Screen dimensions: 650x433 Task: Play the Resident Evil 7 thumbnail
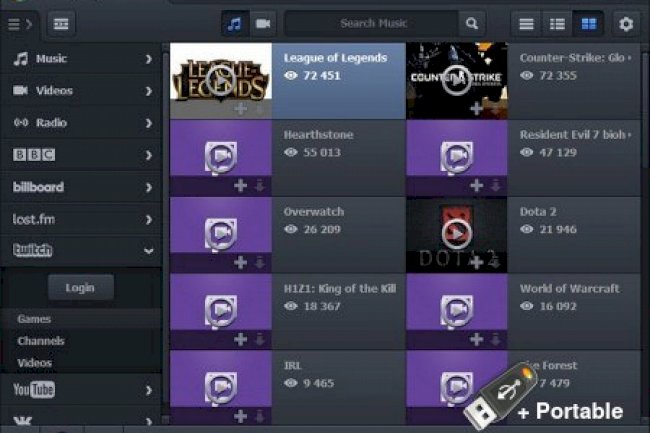[456, 157]
